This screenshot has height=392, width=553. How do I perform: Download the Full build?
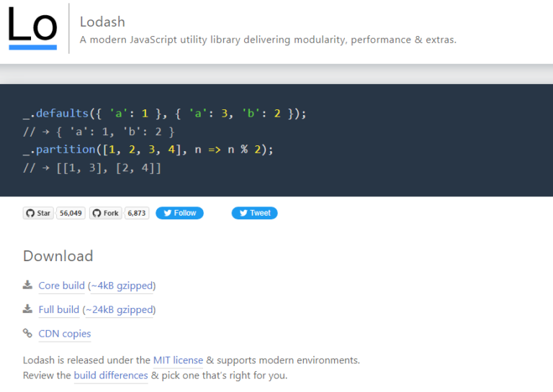[58, 309]
